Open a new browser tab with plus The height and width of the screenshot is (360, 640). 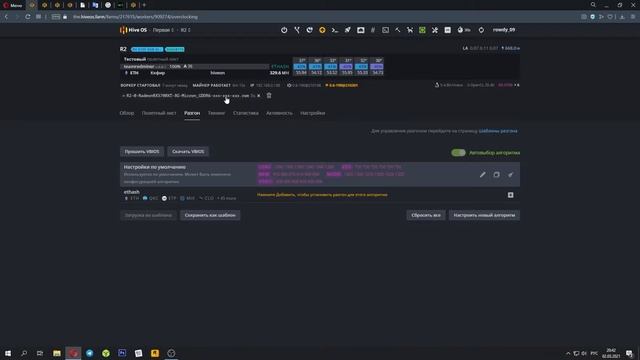[144, 5]
